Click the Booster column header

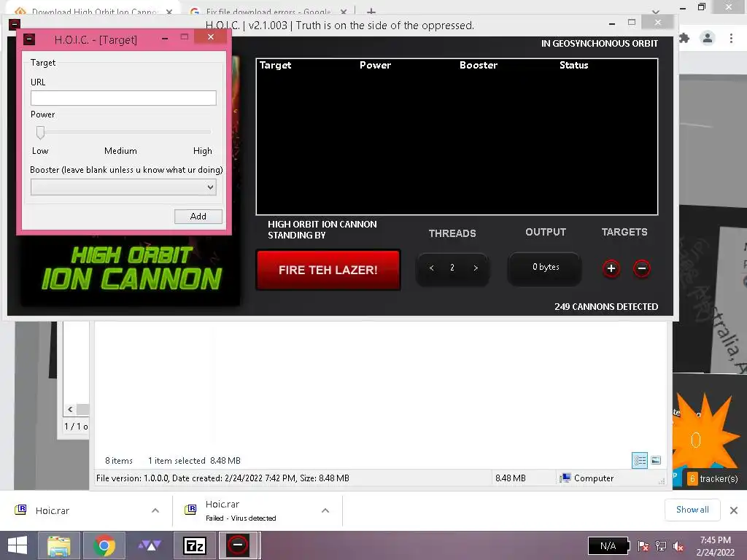479,65
